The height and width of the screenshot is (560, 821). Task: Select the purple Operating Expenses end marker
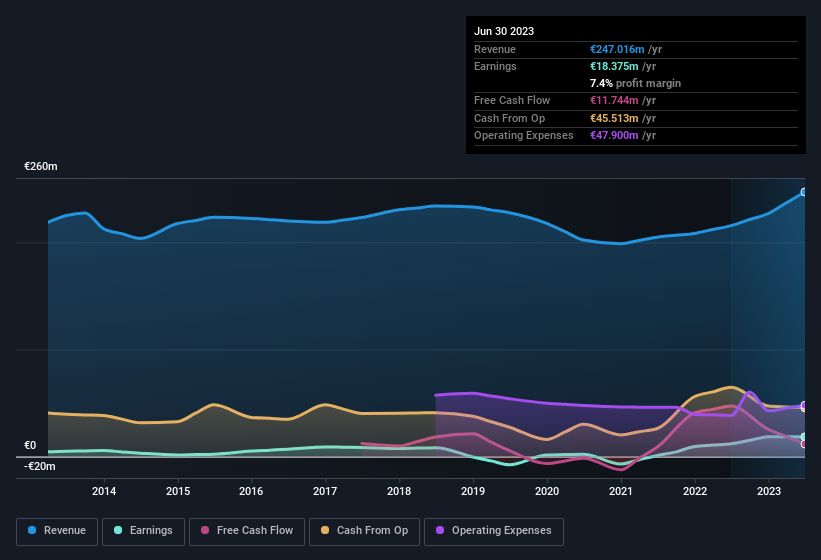[803, 406]
